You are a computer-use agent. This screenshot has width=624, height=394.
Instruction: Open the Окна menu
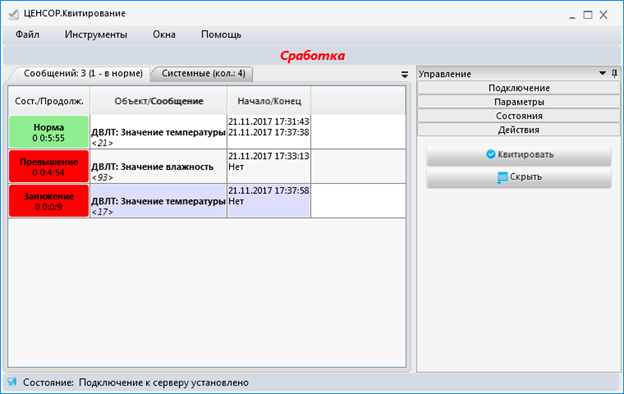tap(164, 35)
